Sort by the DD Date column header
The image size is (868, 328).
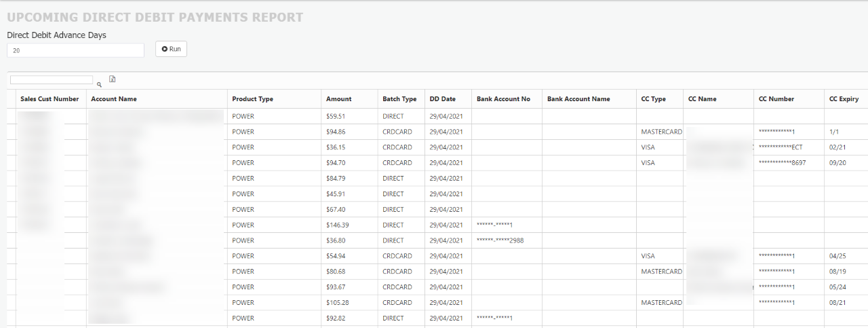click(x=443, y=99)
